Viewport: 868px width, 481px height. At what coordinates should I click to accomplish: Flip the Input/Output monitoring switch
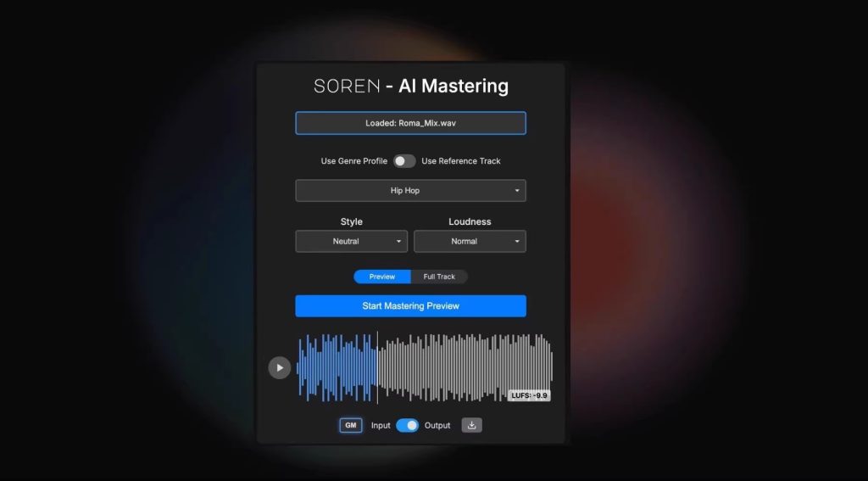click(x=407, y=425)
